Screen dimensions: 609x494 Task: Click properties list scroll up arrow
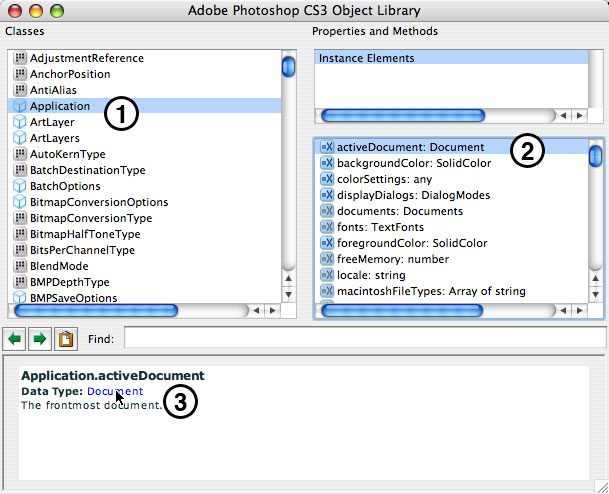(595, 278)
